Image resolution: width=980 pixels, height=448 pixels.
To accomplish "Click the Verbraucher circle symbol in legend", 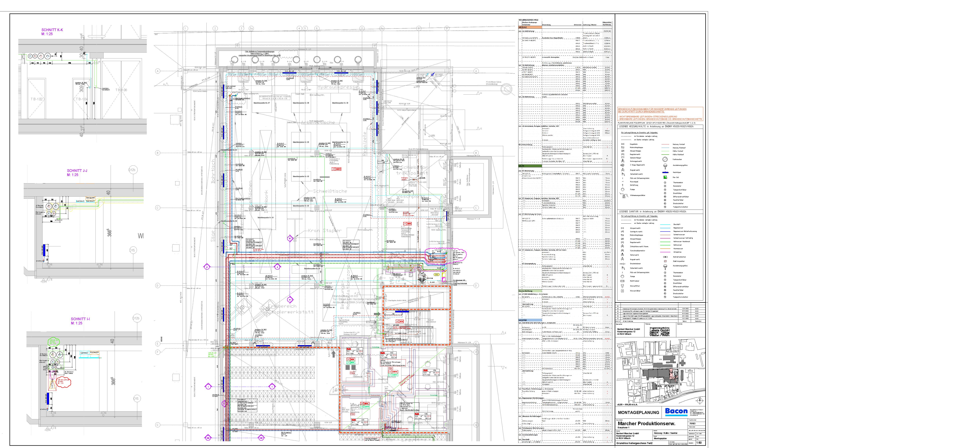I will [665, 159].
